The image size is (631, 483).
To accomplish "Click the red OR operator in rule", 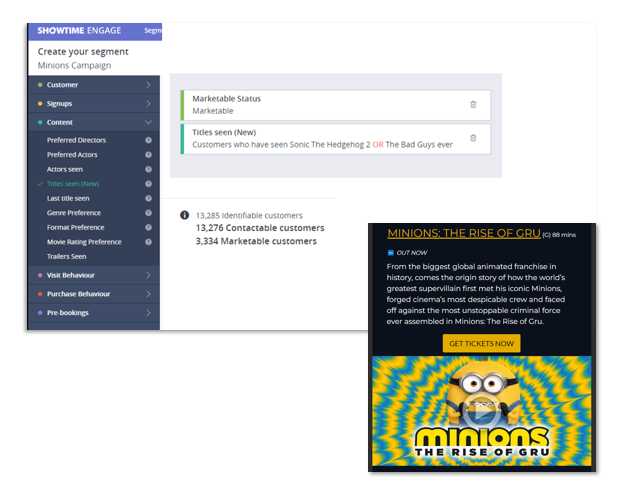I will coord(378,144).
